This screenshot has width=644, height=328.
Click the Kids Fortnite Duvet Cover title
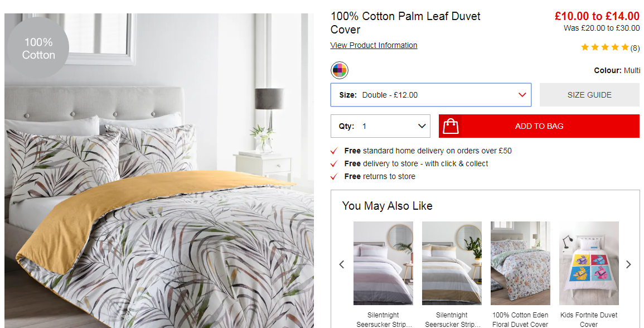click(x=589, y=320)
